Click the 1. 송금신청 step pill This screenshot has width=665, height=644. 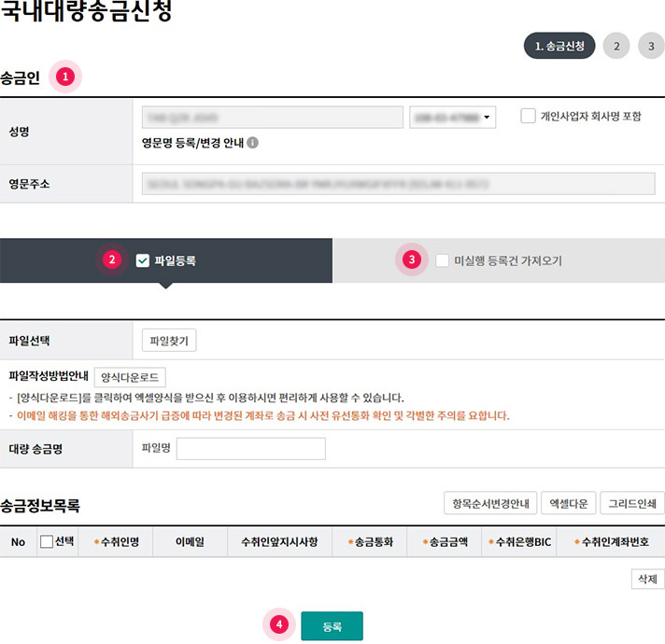pyautogui.click(x=559, y=46)
